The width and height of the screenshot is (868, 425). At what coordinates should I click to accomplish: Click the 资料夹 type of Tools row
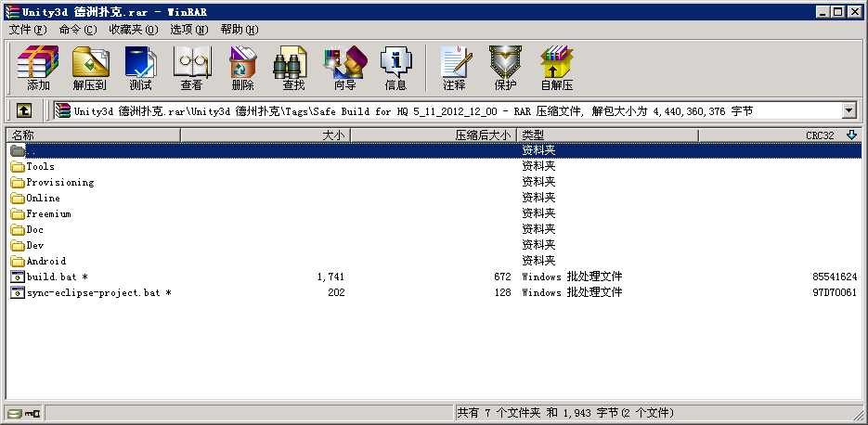[x=538, y=167]
